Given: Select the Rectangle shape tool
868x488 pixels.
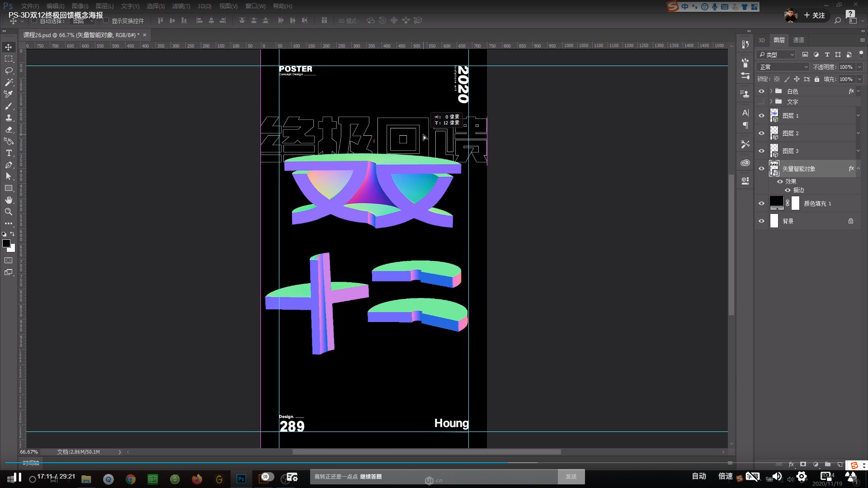Looking at the screenshot, I should point(9,188).
